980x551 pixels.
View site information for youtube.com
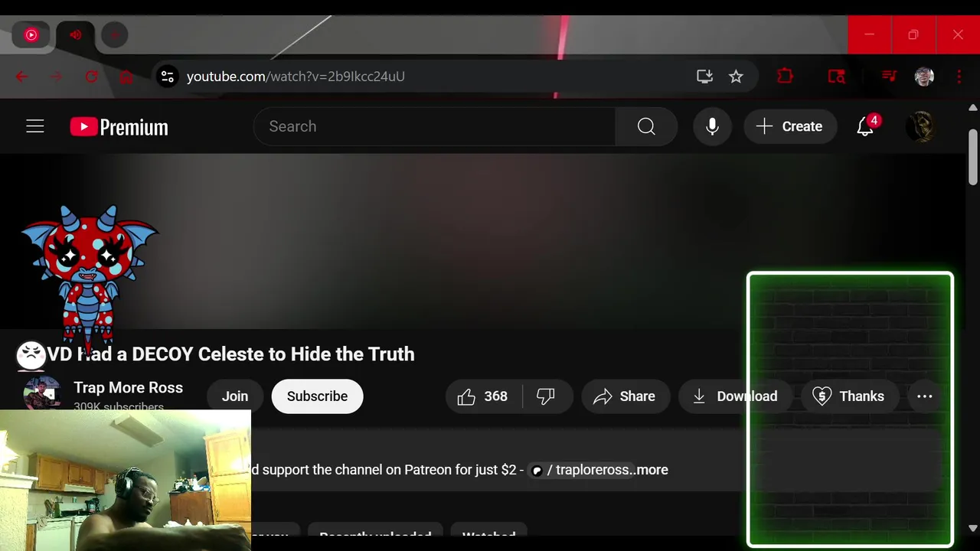point(167,77)
